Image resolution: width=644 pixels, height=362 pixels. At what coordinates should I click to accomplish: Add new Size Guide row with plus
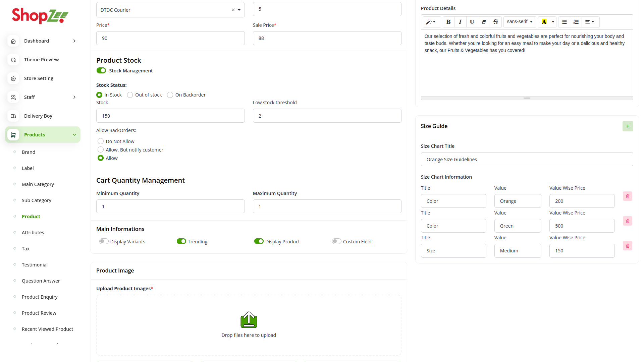628,126
